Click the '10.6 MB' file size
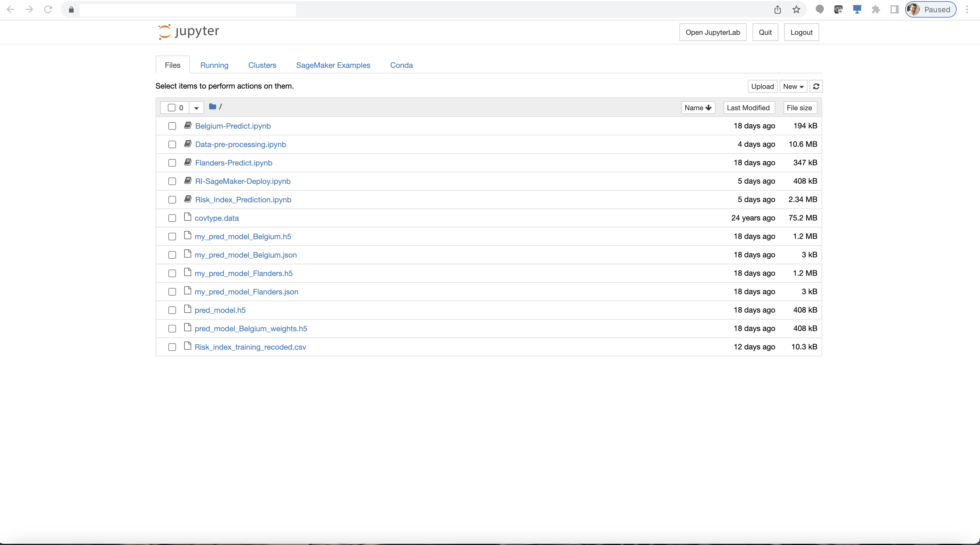This screenshot has height=545, width=980. point(803,144)
